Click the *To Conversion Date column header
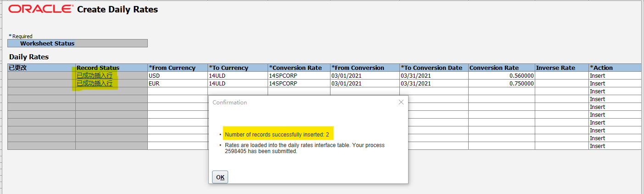Viewport: 644px width, 194px height. [433, 68]
